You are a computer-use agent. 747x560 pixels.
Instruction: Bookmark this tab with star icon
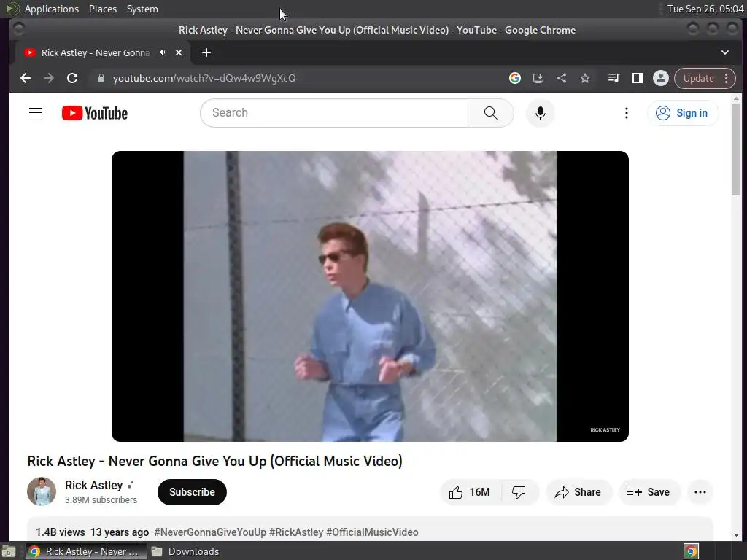[585, 78]
